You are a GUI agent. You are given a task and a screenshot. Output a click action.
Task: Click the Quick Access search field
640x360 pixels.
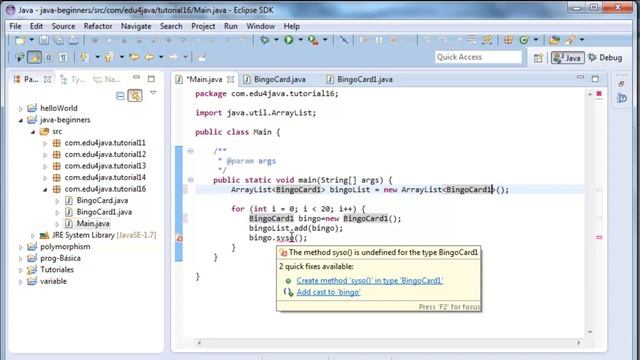click(x=478, y=57)
